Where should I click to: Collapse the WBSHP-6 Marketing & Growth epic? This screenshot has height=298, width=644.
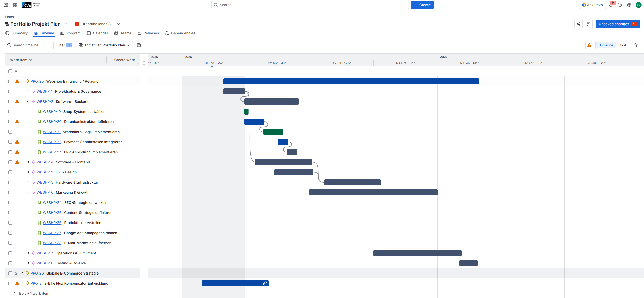28,192
